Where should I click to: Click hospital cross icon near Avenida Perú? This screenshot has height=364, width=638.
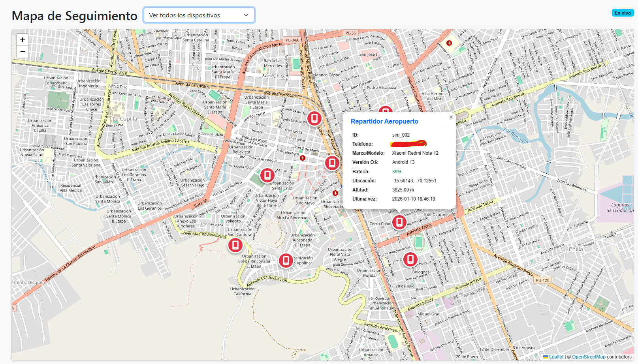(x=449, y=43)
